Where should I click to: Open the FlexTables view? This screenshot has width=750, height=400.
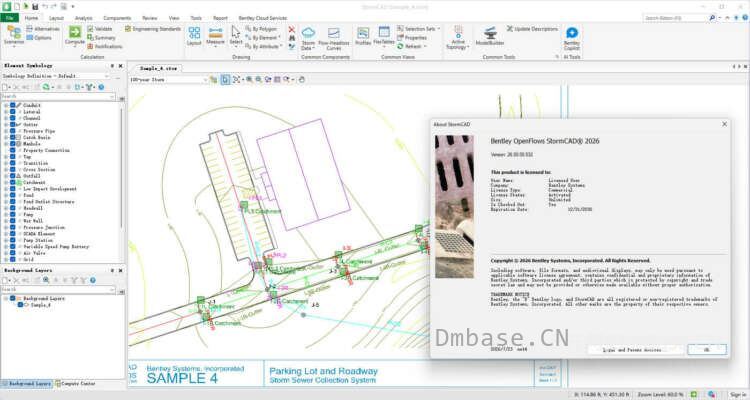click(x=384, y=36)
